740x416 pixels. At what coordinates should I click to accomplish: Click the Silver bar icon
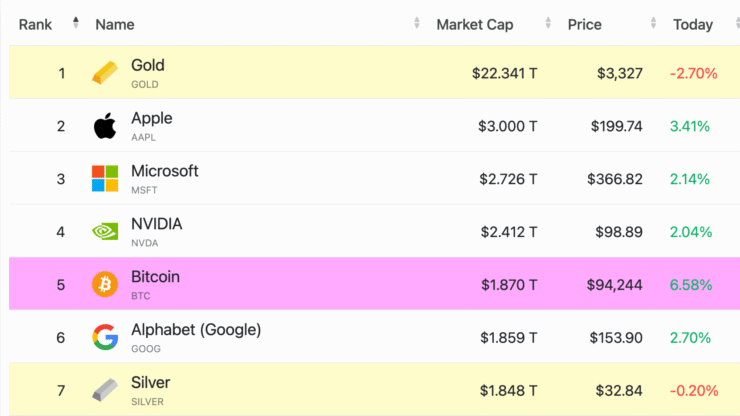[105, 390]
